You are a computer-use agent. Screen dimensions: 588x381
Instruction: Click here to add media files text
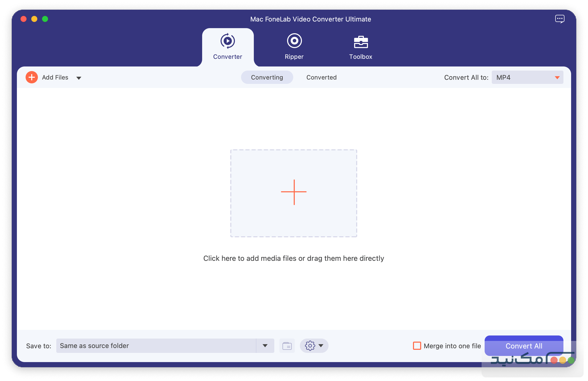tap(293, 258)
